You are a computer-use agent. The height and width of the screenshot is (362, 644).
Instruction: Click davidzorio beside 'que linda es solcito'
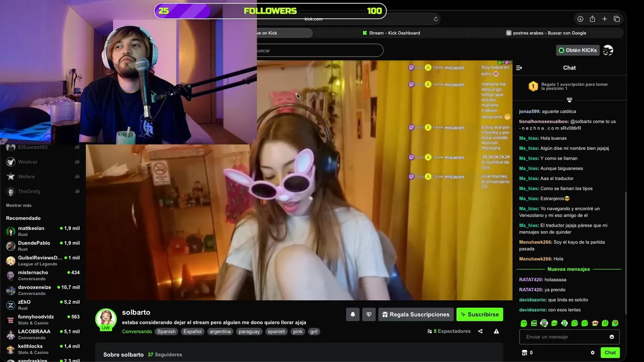(532, 300)
